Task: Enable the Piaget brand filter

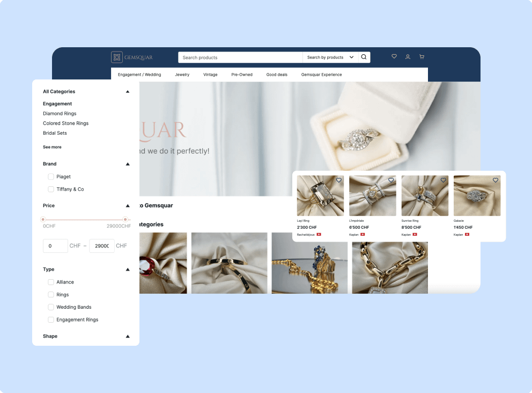Action: 50,176
